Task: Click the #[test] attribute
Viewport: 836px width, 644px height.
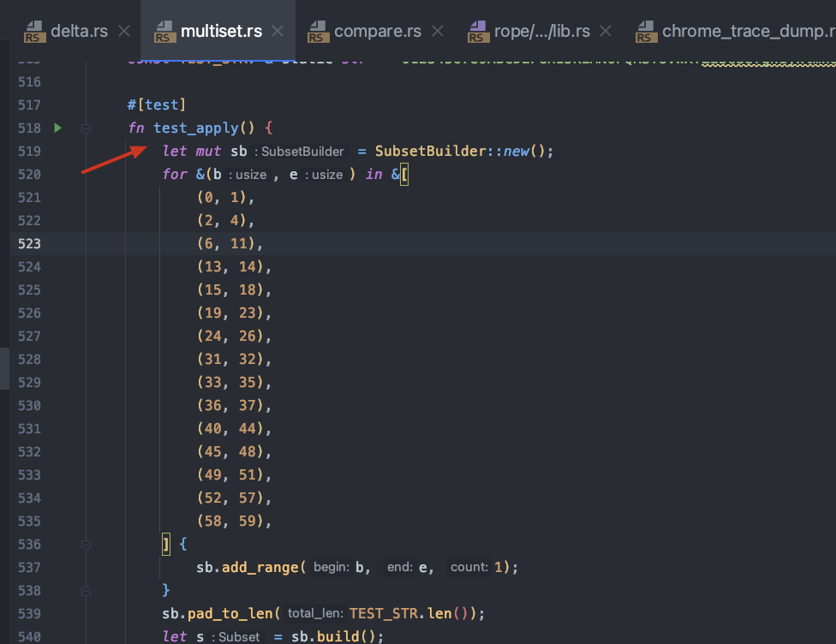Action: (156, 104)
